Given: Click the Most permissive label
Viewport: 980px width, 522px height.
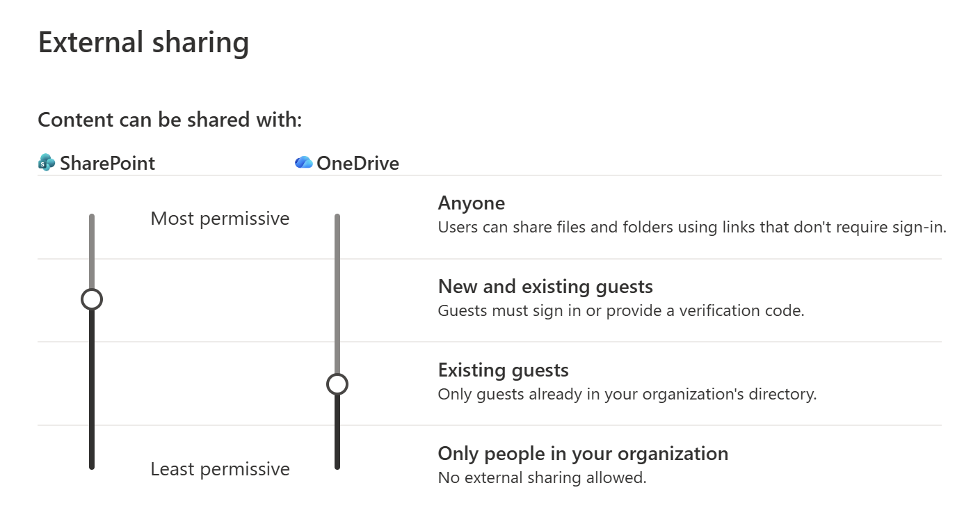Looking at the screenshot, I should (220, 218).
